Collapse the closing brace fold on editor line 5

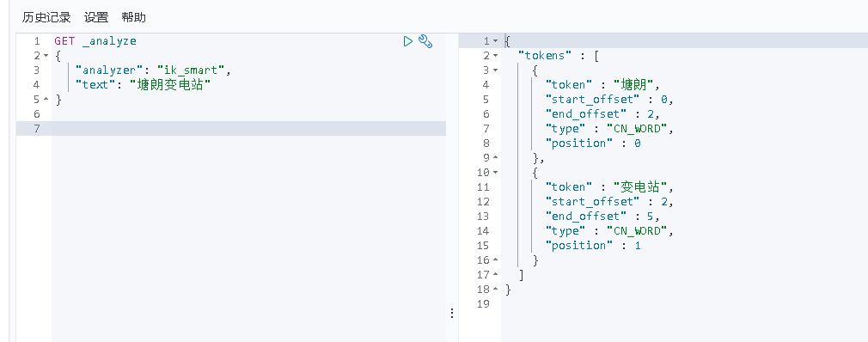[x=46, y=100]
